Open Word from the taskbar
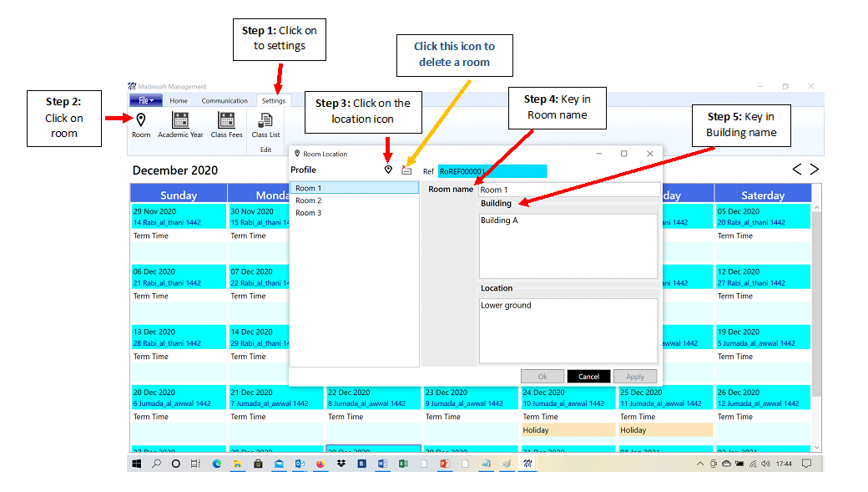 [x=383, y=463]
